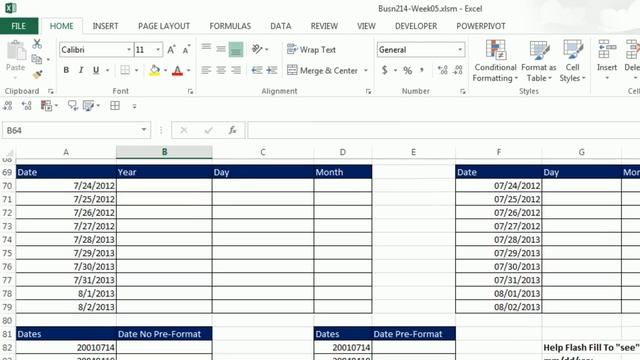Click the Orientation text angle icon
Screen dimensions: 640x360
(x=257, y=49)
